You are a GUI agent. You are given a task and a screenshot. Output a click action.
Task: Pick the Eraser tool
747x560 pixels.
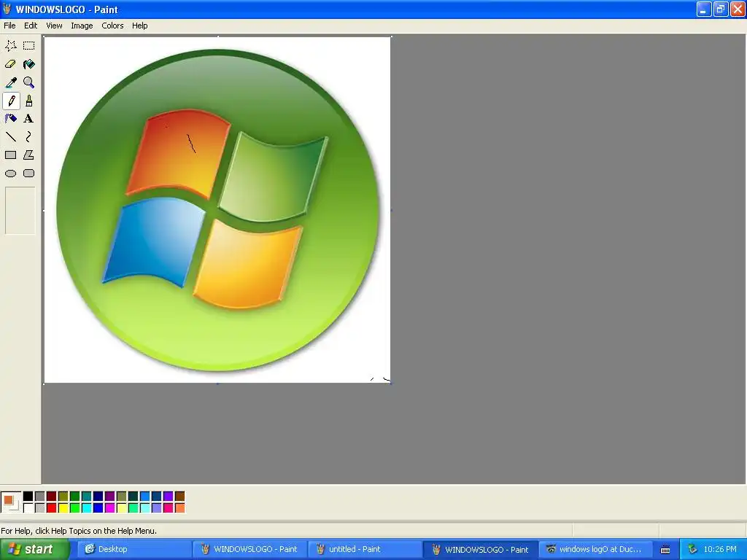tap(10, 64)
